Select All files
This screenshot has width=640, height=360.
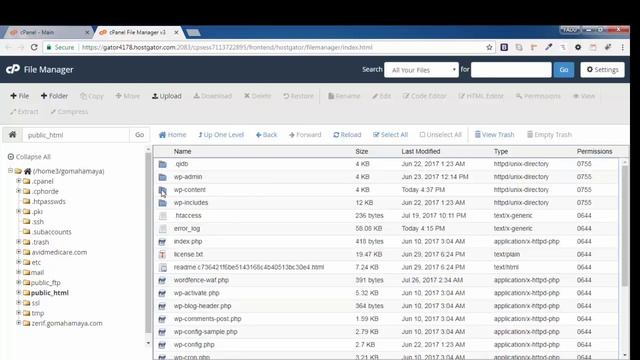pyautogui.click(x=390, y=135)
